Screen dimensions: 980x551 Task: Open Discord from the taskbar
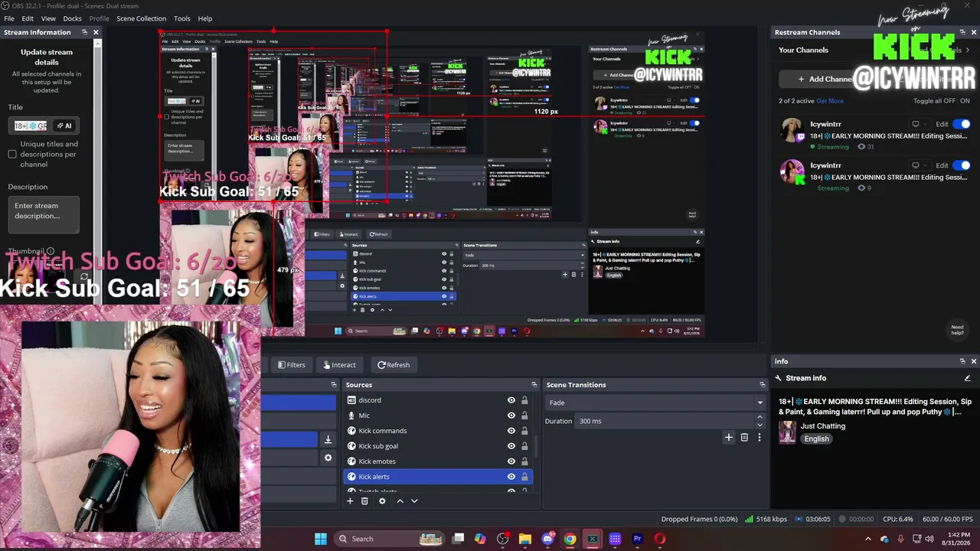[x=547, y=539]
